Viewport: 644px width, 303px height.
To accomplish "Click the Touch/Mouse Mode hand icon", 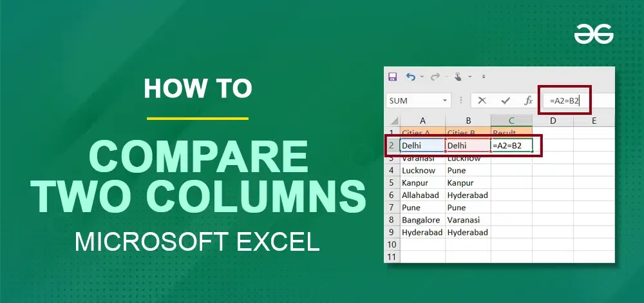I will tap(457, 77).
